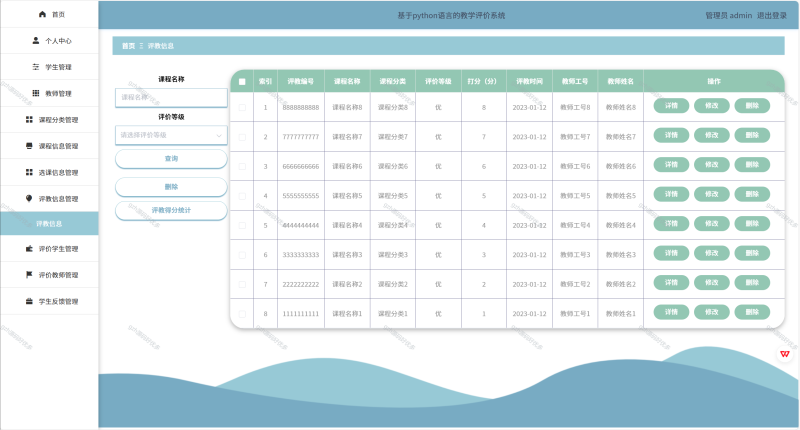Go to 首页 via the breadcrumb
The image size is (800, 430).
(128, 46)
